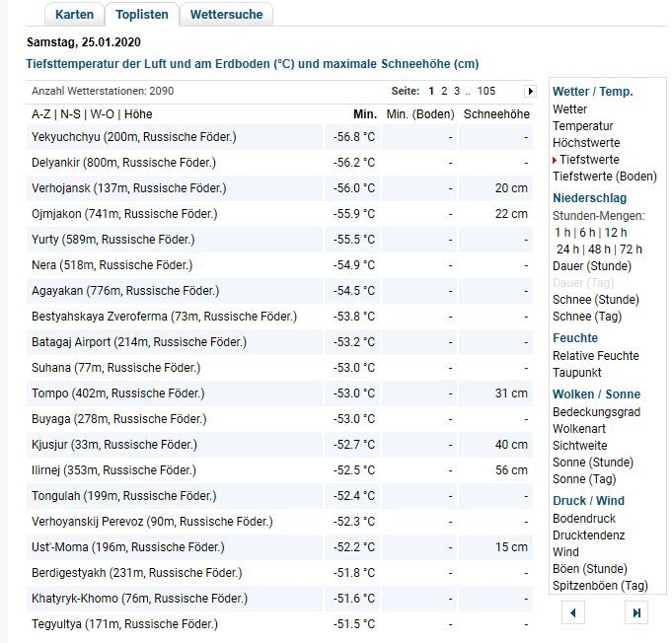Sort stations by Höhe

tap(136, 114)
